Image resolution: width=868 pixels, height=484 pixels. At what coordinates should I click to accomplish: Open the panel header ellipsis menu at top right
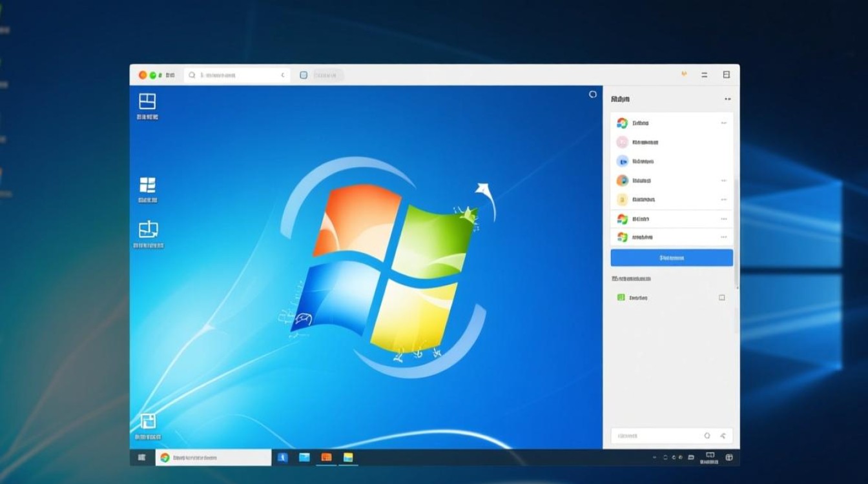[728, 98]
